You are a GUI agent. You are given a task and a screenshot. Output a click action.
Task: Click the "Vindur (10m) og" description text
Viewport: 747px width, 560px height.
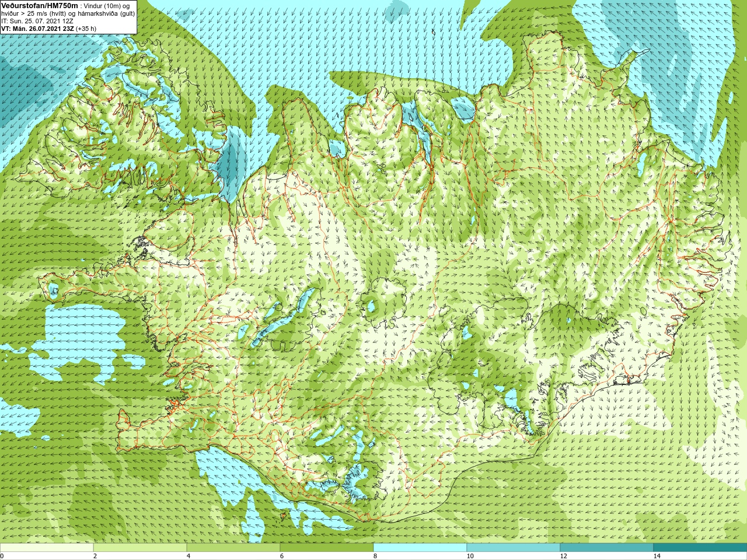(107, 6)
